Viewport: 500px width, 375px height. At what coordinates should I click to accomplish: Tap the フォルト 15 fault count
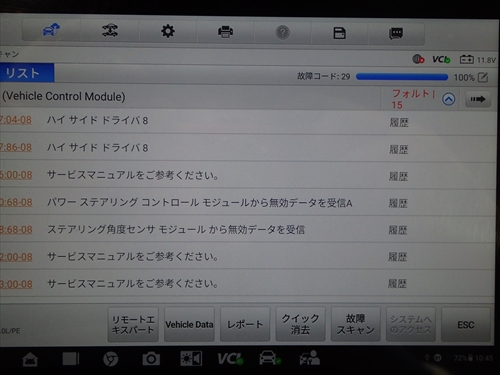pos(413,99)
